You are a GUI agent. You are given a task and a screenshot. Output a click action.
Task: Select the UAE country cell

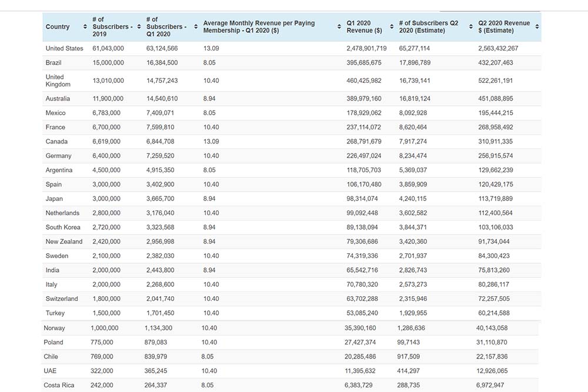click(50, 371)
